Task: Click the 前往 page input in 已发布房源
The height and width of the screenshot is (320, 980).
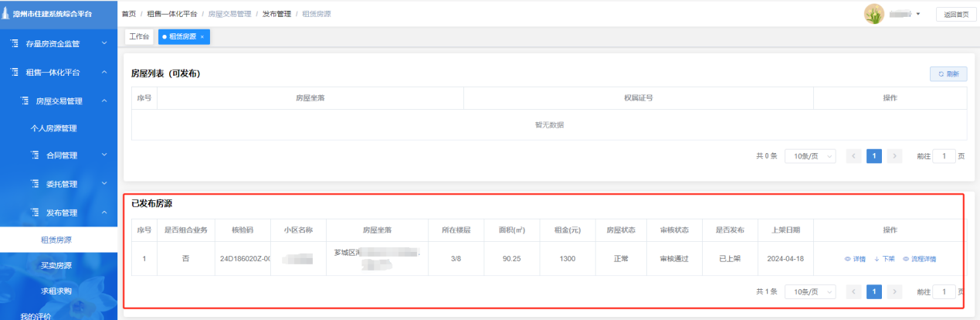Action: point(944,292)
